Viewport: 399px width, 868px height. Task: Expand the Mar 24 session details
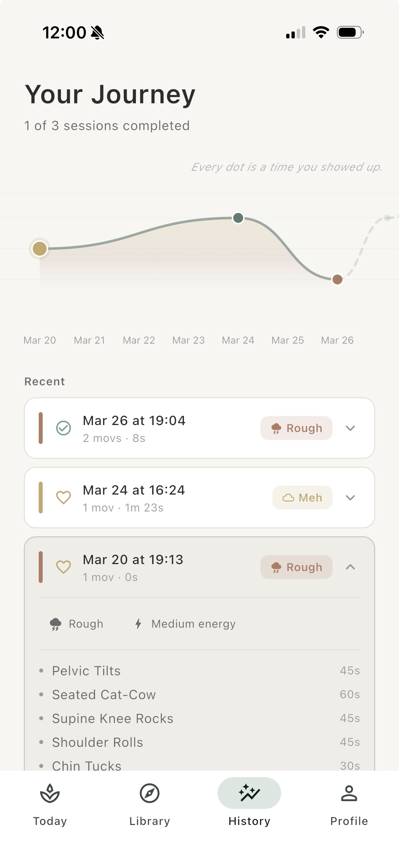(x=350, y=498)
